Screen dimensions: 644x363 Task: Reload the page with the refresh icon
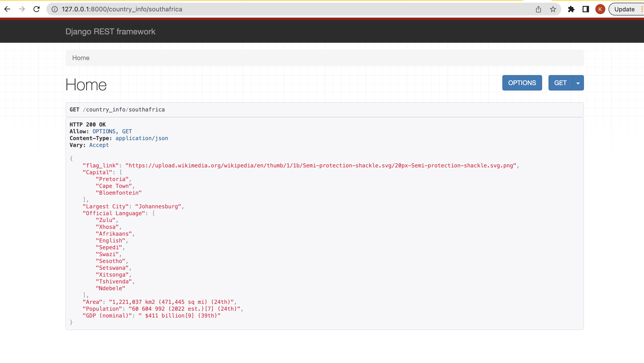click(37, 9)
